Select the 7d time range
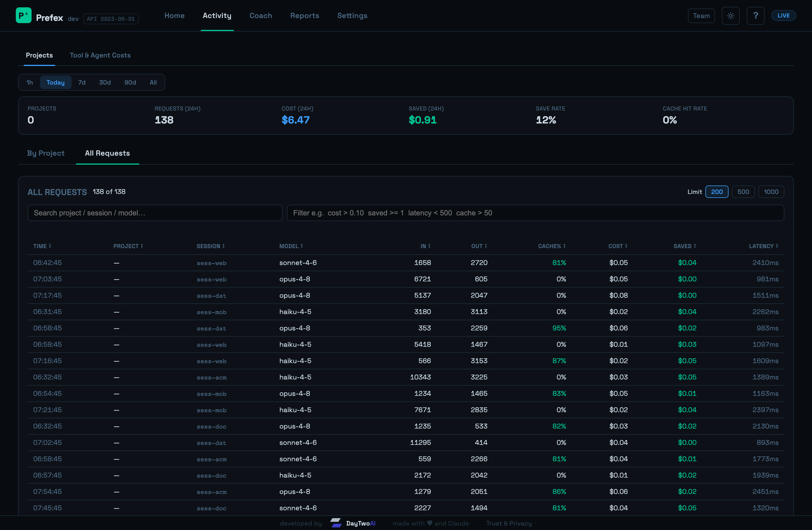The image size is (812, 530). [x=82, y=82]
